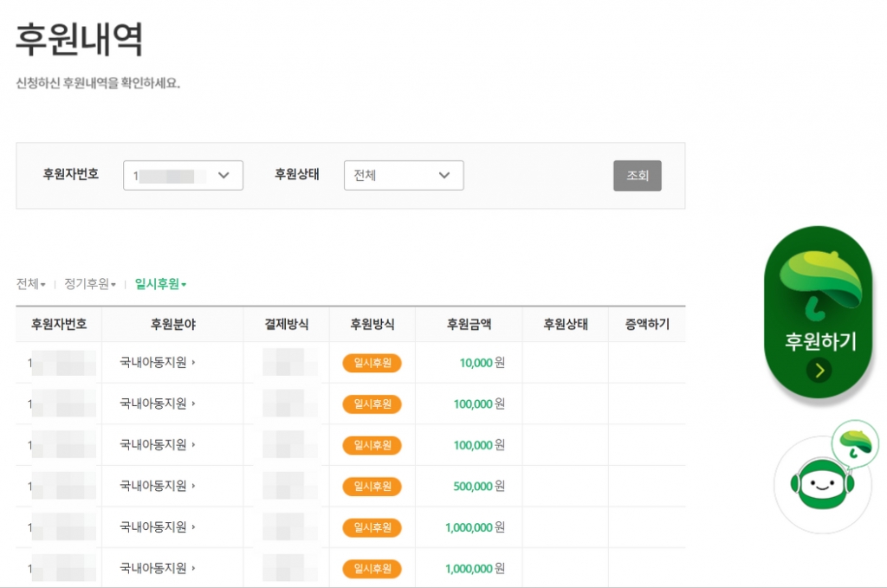Click the 10,000원 row's 일시후원 badge
This screenshot has height=588, width=887.
[x=372, y=363]
